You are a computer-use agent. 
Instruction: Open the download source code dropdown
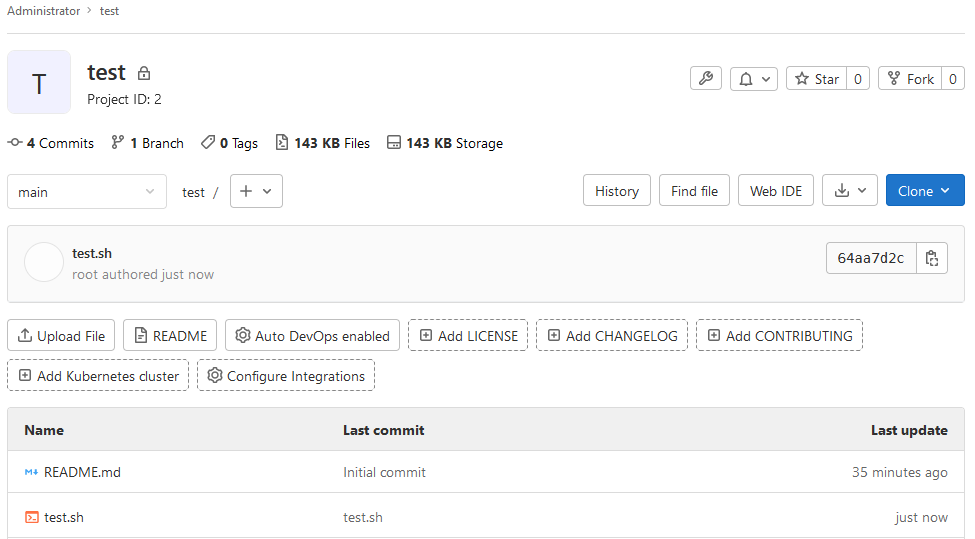coord(849,191)
